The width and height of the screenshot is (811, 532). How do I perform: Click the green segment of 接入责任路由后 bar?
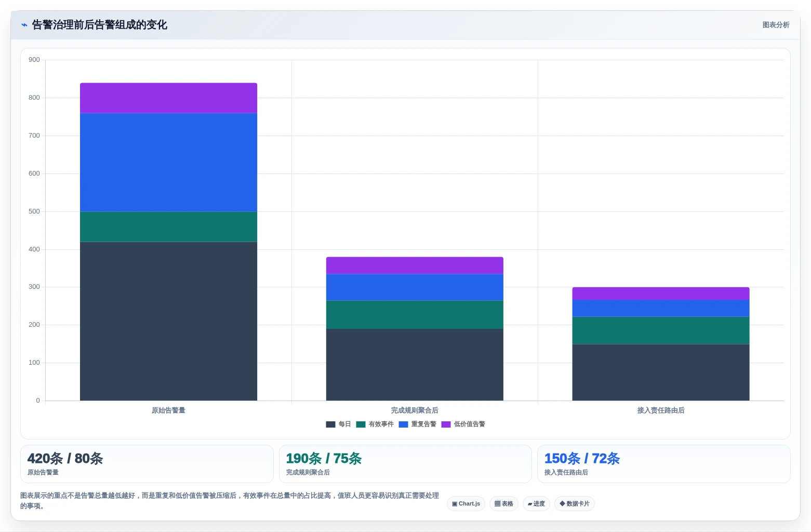point(661,330)
